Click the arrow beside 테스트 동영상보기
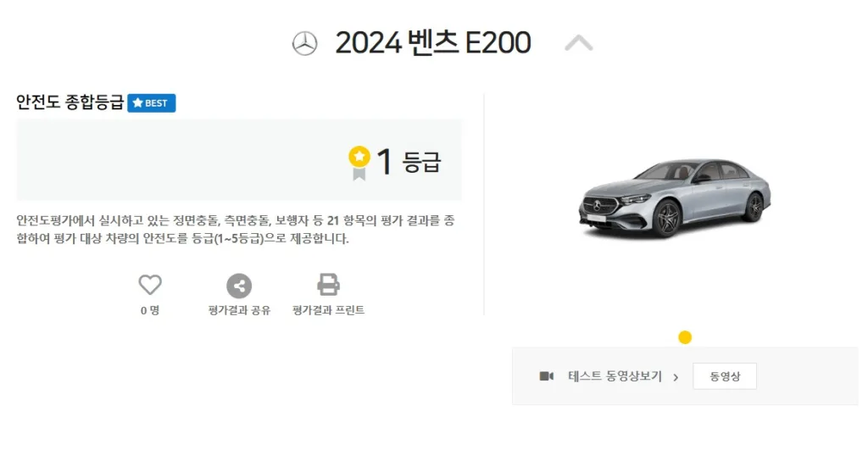The height and width of the screenshot is (461, 868). pos(676,377)
